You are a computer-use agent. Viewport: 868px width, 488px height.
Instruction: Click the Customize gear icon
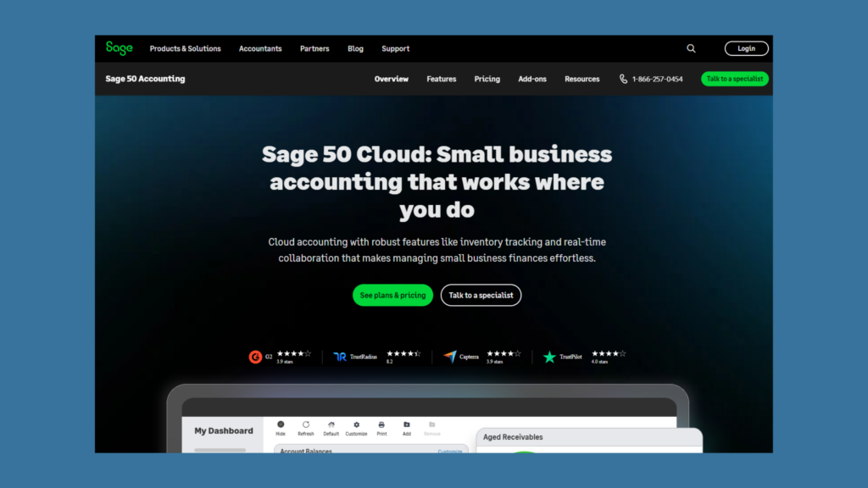(x=356, y=424)
